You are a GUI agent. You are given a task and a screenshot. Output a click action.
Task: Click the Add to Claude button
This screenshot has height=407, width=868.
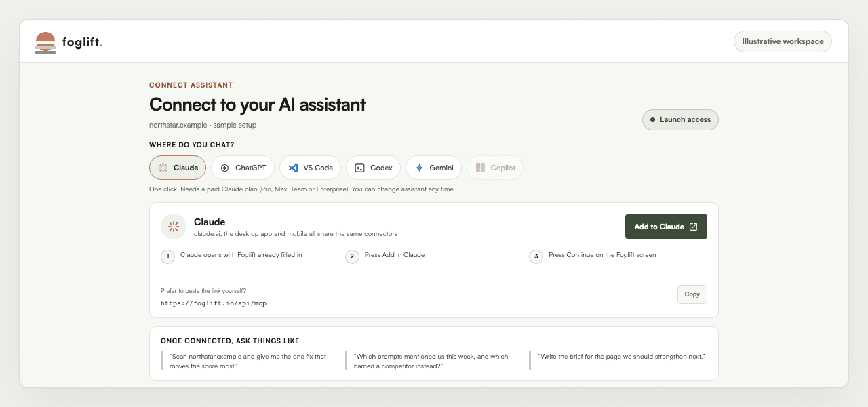[666, 227]
